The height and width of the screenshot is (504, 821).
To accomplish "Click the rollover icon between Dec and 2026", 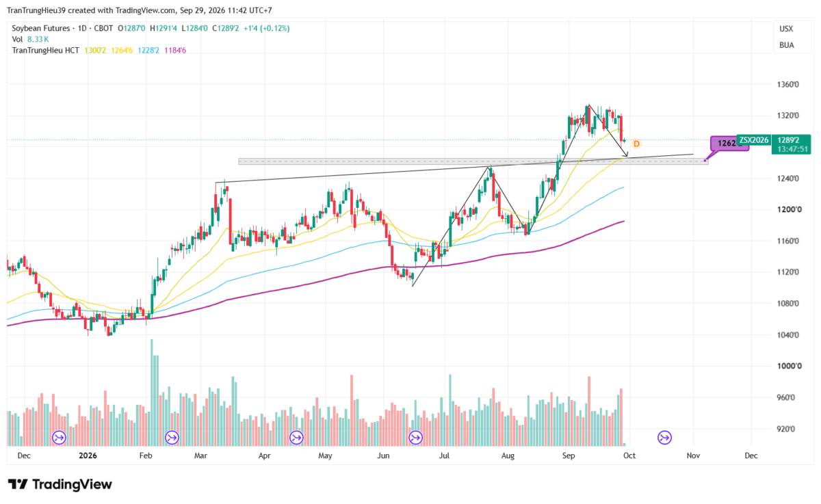I will coord(59,437).
